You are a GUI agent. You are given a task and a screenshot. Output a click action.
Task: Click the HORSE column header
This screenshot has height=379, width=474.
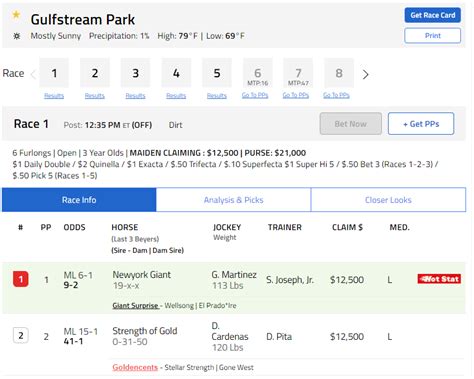click(125, 227)
